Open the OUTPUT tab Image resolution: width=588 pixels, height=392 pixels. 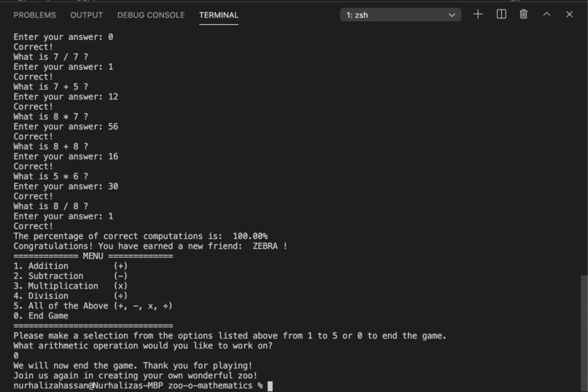pos(87,15)
